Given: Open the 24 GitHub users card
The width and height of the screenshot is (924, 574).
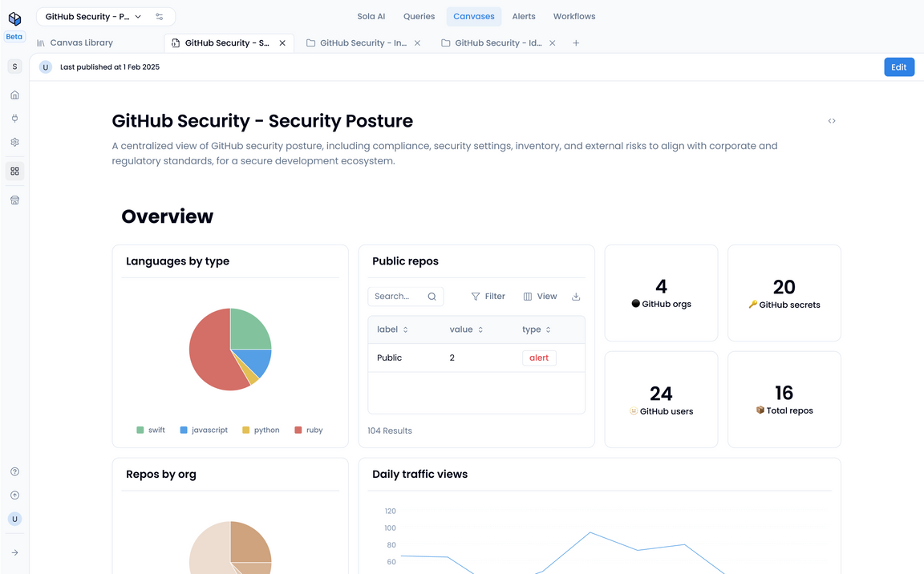Looking at the screenshot, I should click(661, 400).
